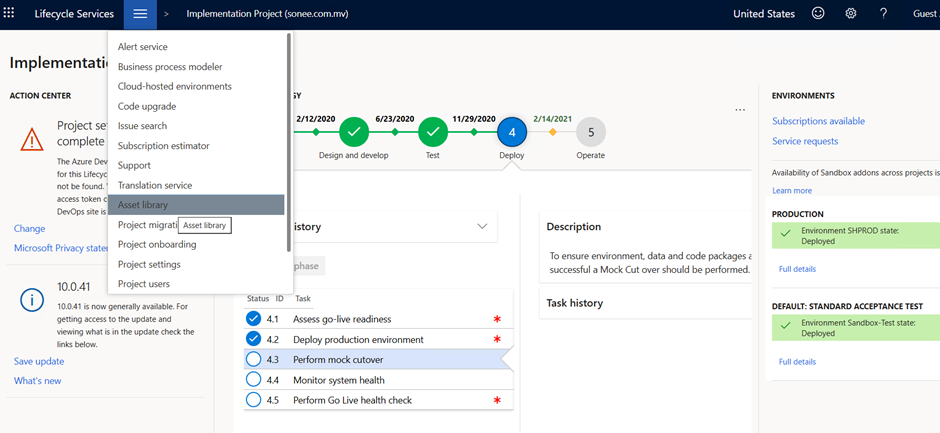Click the info circle icon beside 10.0.41
940x433 pixels.
click(32, 299)
